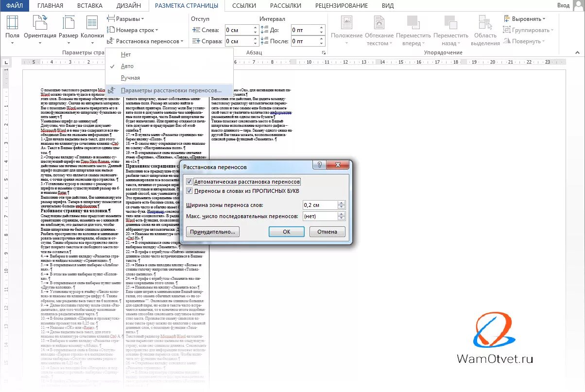Open the Номера строк dropdown

pos(133,30)
